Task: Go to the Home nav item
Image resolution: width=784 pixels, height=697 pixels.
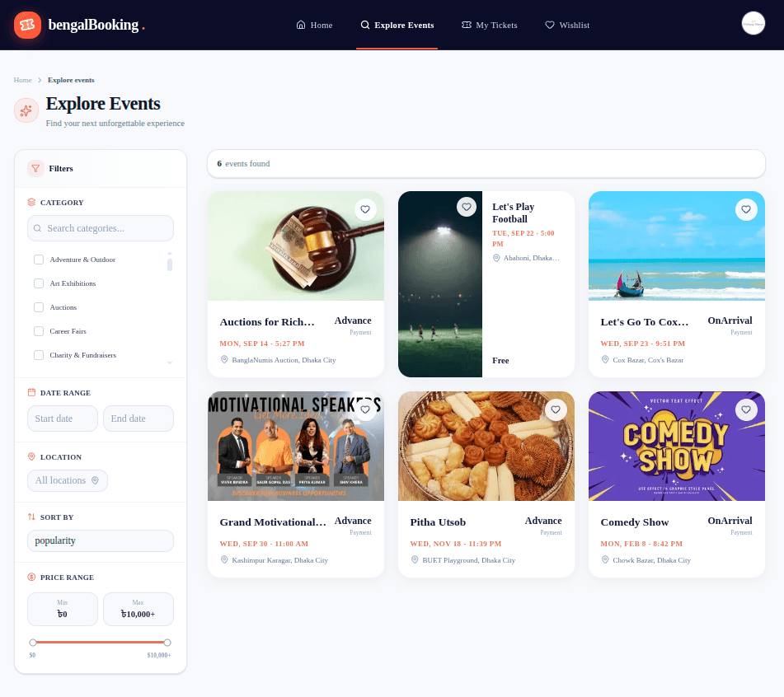Action: pyautogui.click(x=314, y=25)
